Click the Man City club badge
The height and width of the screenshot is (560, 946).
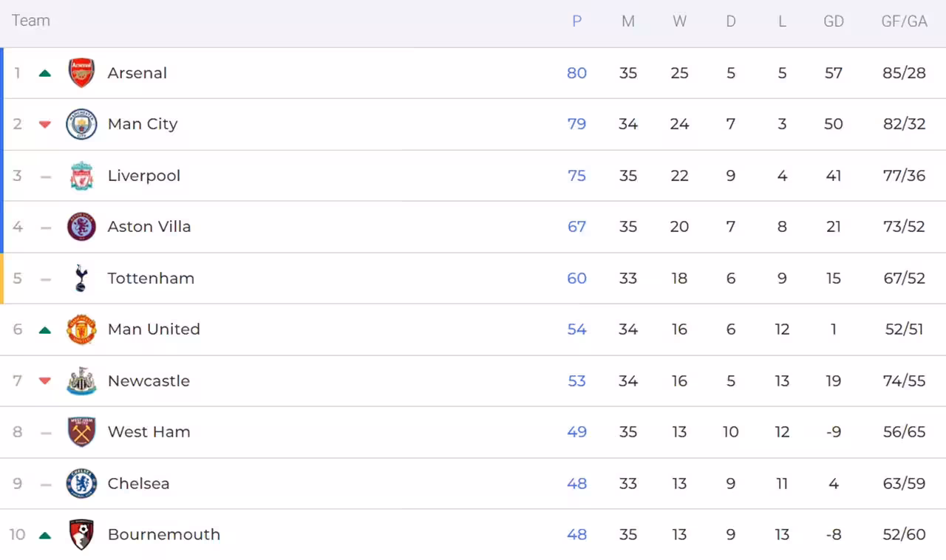coord(81,124)
